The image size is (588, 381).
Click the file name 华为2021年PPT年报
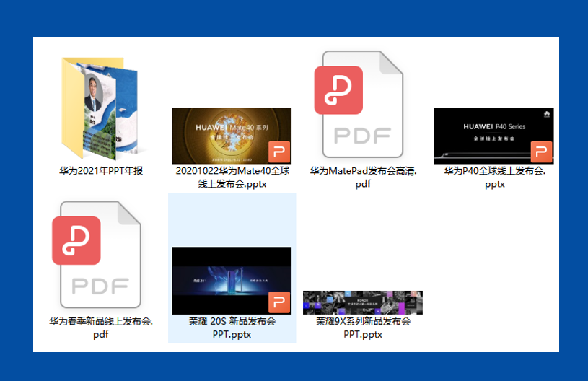(x=101, y=171)
